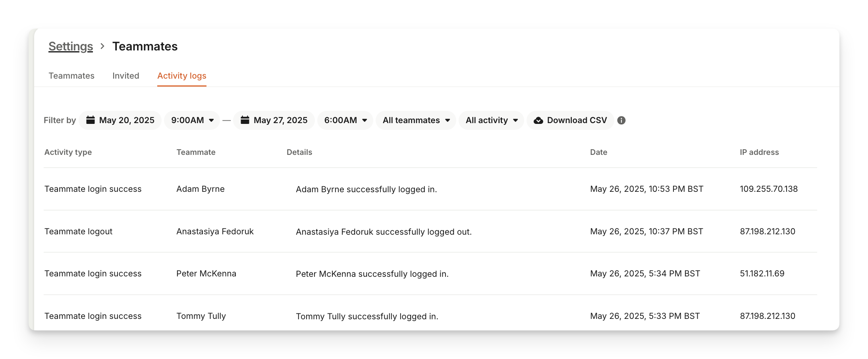Expand the All activity filter

click(x=491, y=120)
